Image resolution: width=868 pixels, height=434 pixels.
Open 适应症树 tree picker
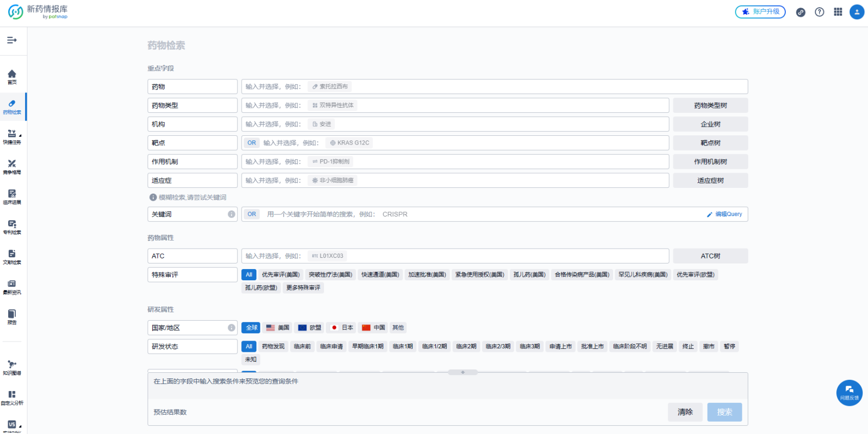(x=710, y=181)
